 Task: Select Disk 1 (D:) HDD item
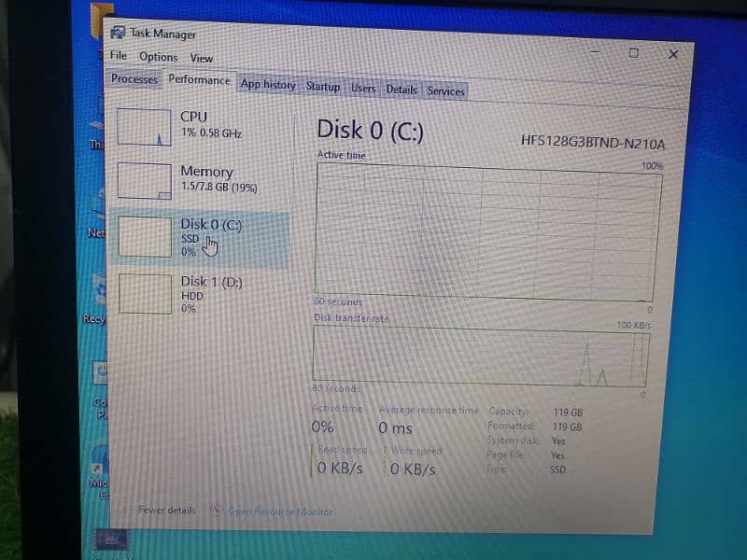200,293
